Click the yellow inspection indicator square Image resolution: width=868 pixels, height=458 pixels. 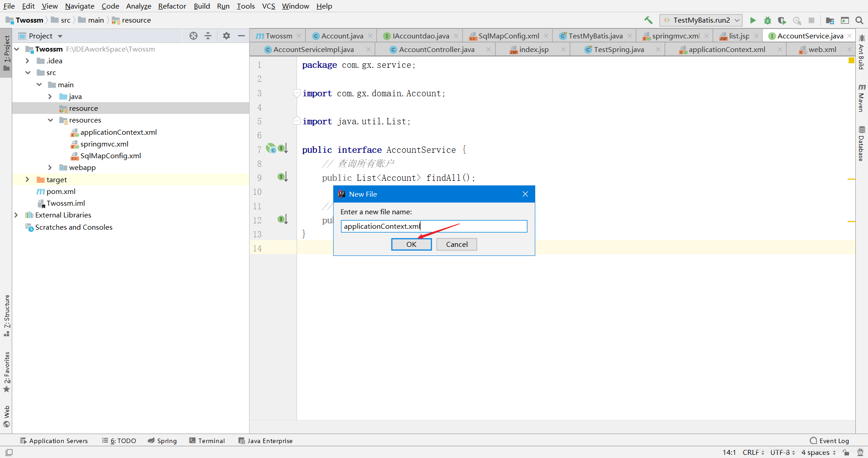(851, 61)
